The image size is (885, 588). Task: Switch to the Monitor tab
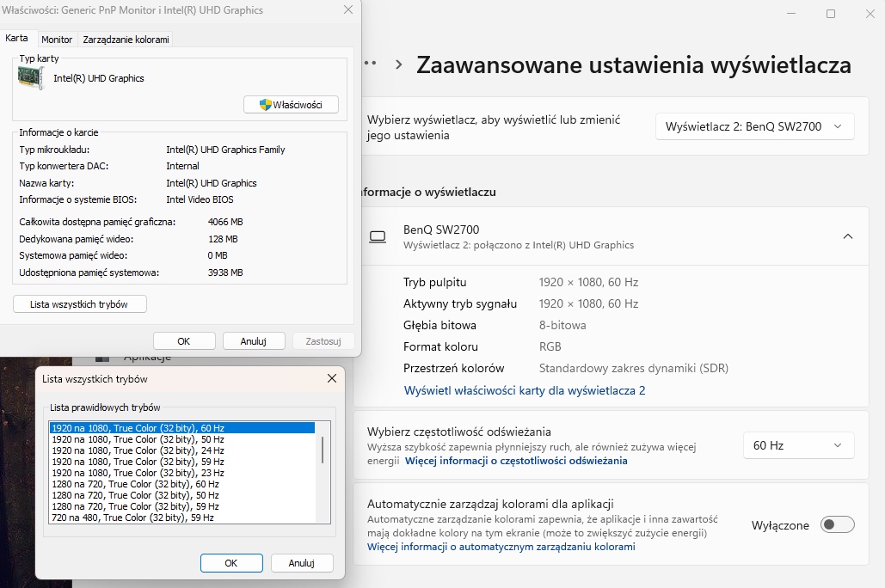(58, 40)
